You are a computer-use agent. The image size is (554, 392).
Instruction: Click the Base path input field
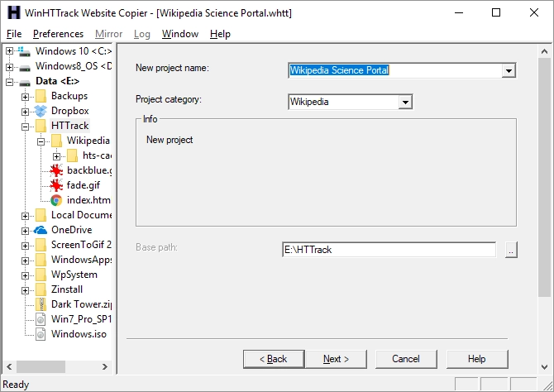click(x=389, y=250)
